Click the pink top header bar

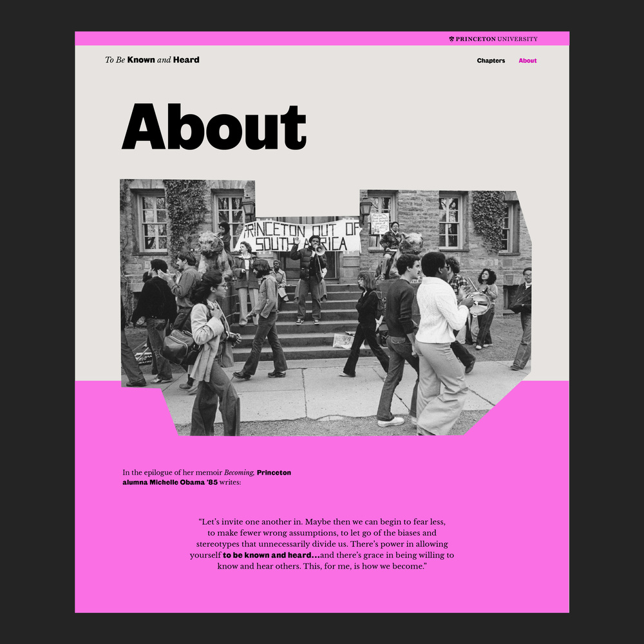(x=258, y=39)
